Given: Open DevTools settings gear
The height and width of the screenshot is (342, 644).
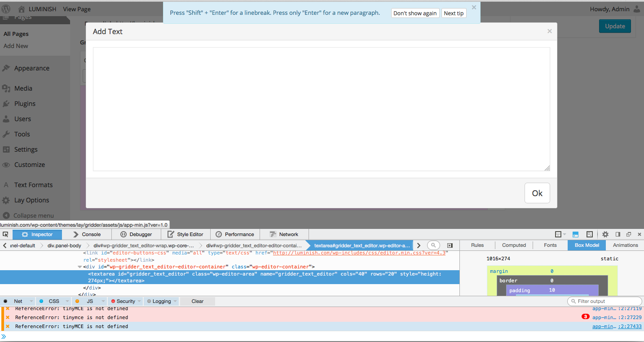Looking at the screenshot, I should (x=605, y=234).
